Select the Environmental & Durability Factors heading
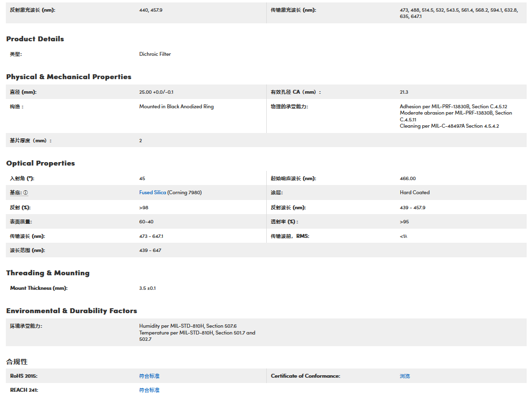532x401 pixels. tap(71, 311)
